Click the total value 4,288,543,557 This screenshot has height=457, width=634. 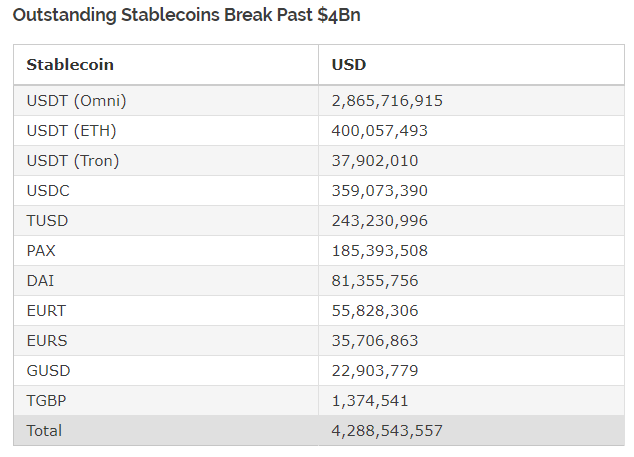coord(387,430)
